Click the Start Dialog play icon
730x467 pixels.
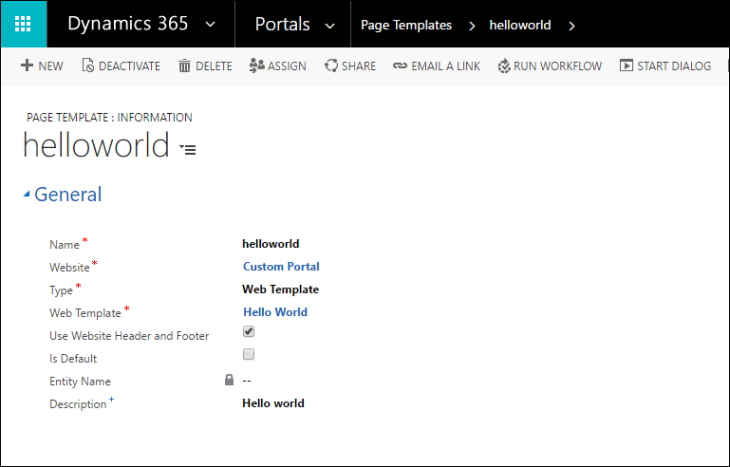click(x=626, y=66)
